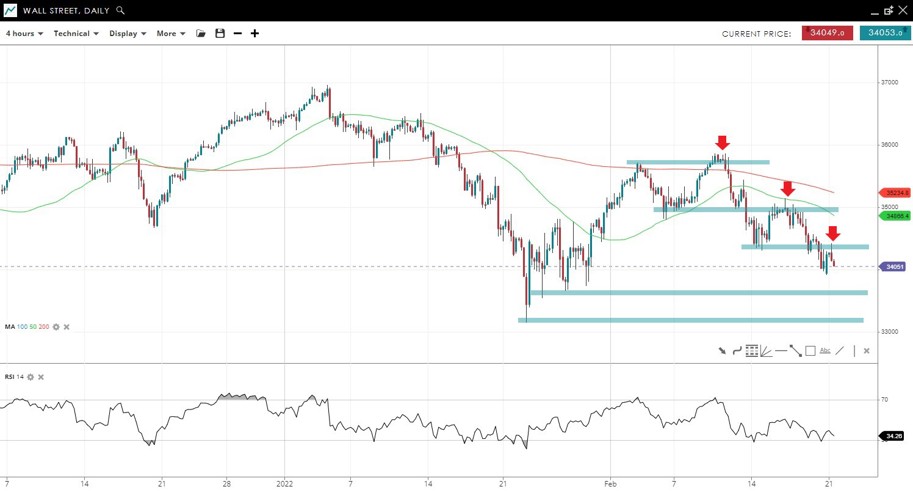Expand the 4 hours timeframe dropdown
The width and height of the screenshot is (913, 491).
[x=24, y=34]
